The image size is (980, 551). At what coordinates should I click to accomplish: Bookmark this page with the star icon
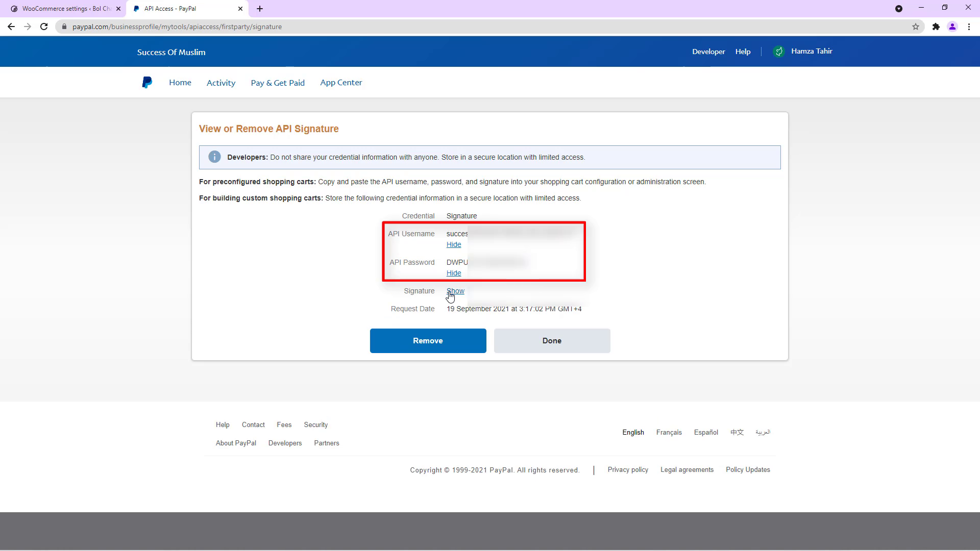pyautogui.click(x=916, y=27)
